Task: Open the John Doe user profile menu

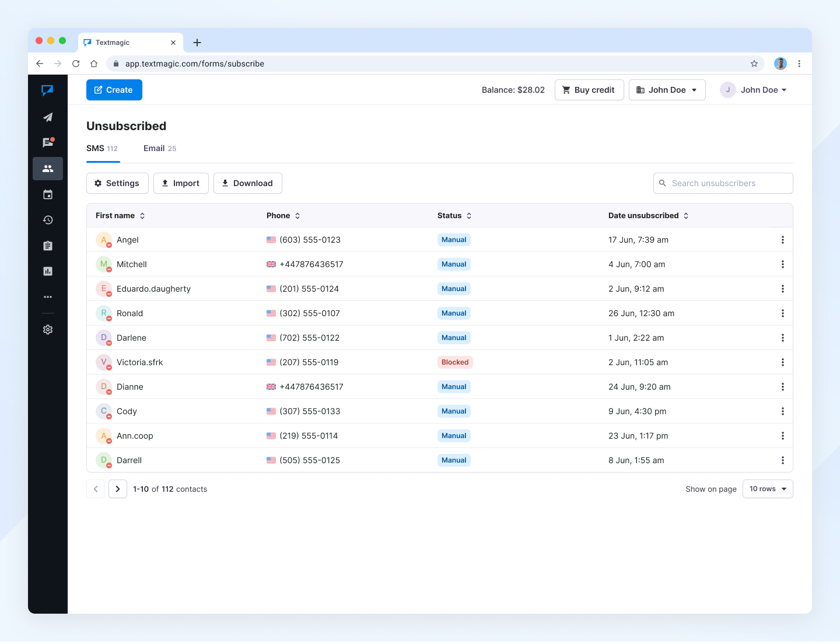Action: 754,90
